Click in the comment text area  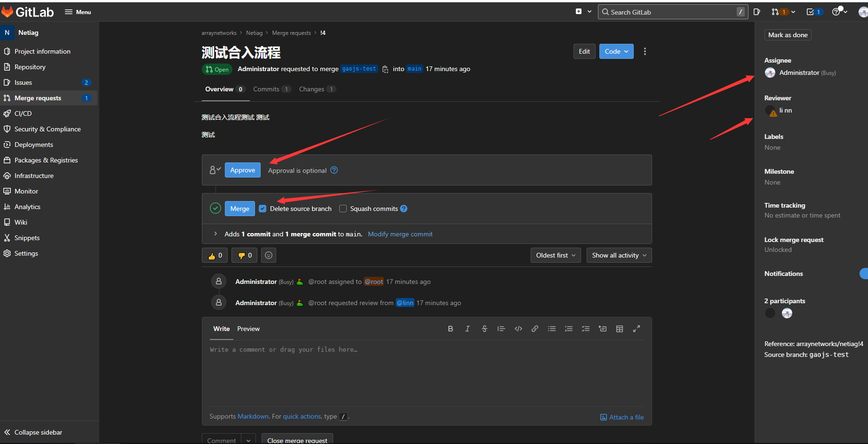[427, 373]
